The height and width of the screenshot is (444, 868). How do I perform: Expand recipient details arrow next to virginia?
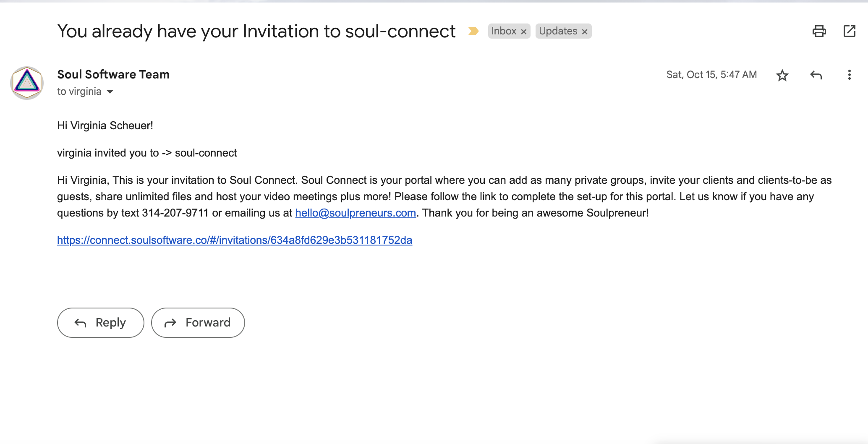tap(110, 91)
